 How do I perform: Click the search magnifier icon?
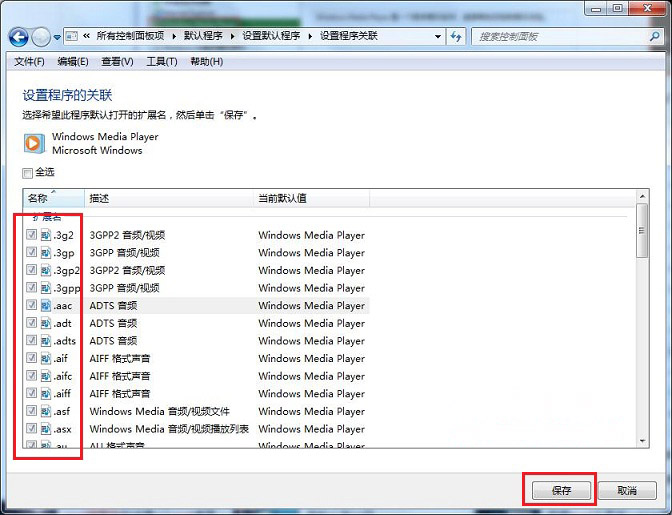[654, 37]
